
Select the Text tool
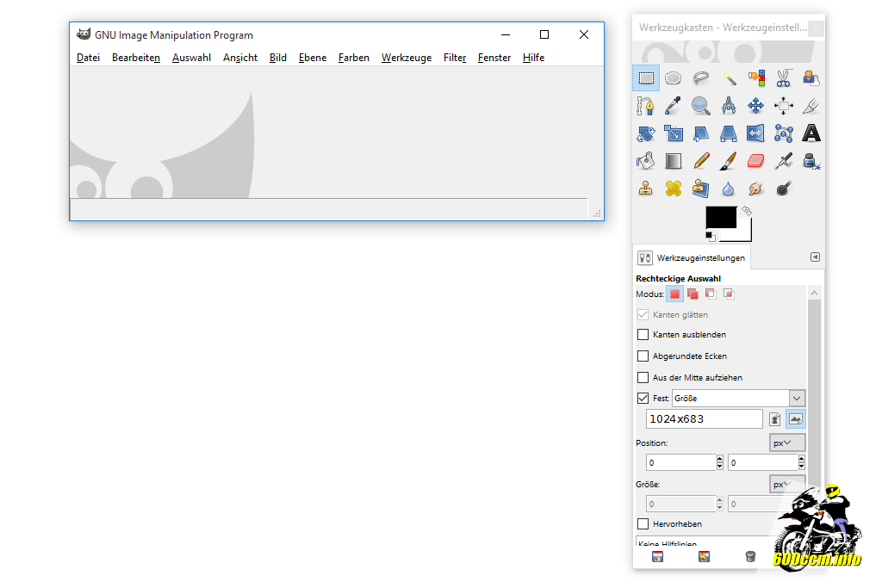811,133
